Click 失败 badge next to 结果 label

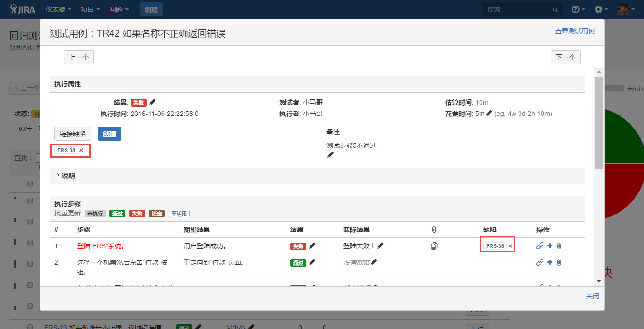[139, 102]
